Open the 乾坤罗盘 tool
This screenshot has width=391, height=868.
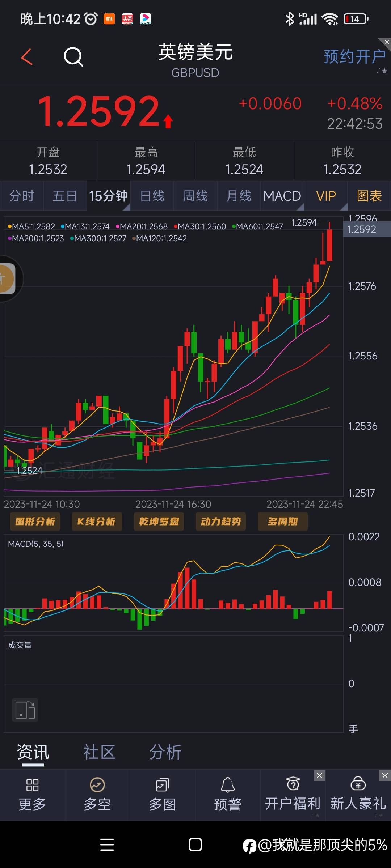click(x=159, y=522)
